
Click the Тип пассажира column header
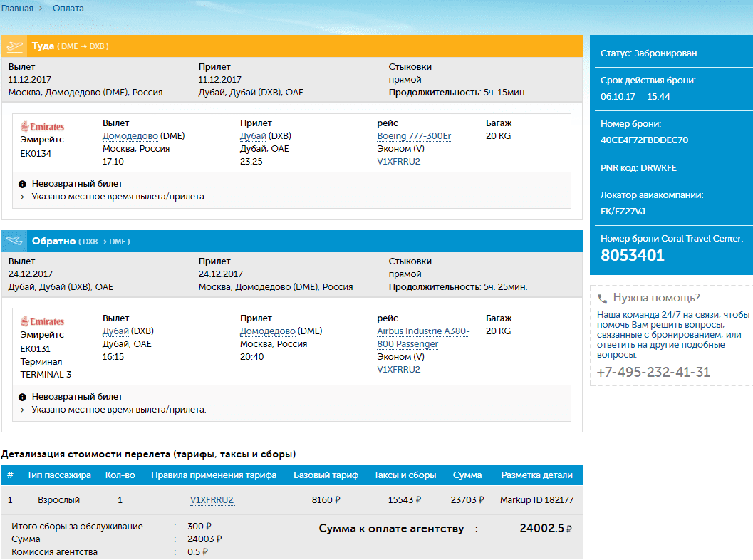(x=58, y=475)
